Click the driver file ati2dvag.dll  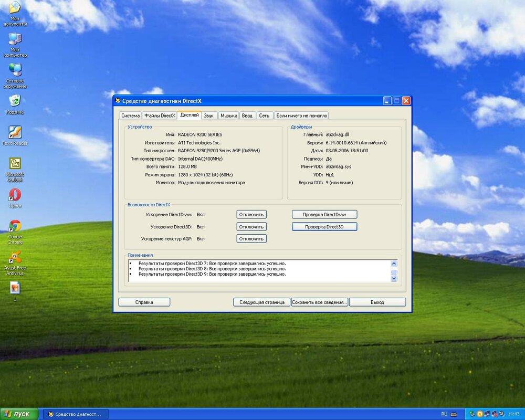337,134
